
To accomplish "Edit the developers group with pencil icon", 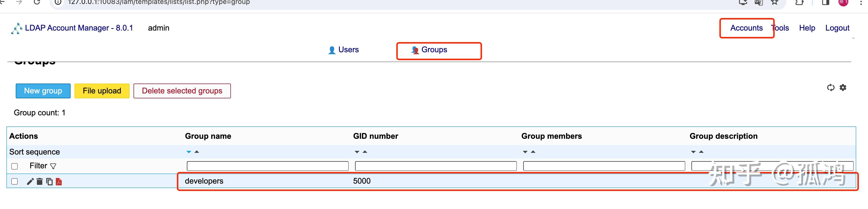I will pos(30,182).
